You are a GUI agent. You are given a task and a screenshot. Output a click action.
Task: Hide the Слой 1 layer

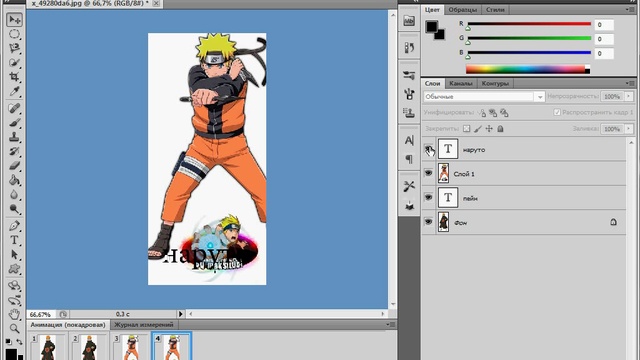428,173
